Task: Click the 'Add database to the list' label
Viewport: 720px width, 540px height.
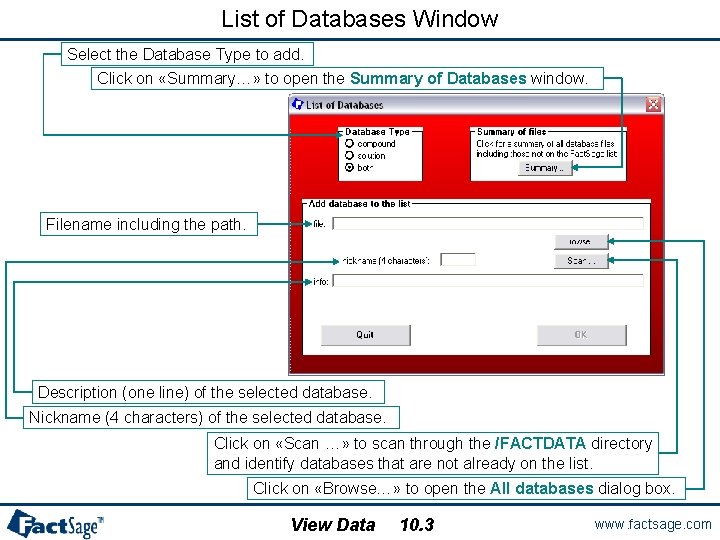Action: pyautogui.click(x=359, y=204)
